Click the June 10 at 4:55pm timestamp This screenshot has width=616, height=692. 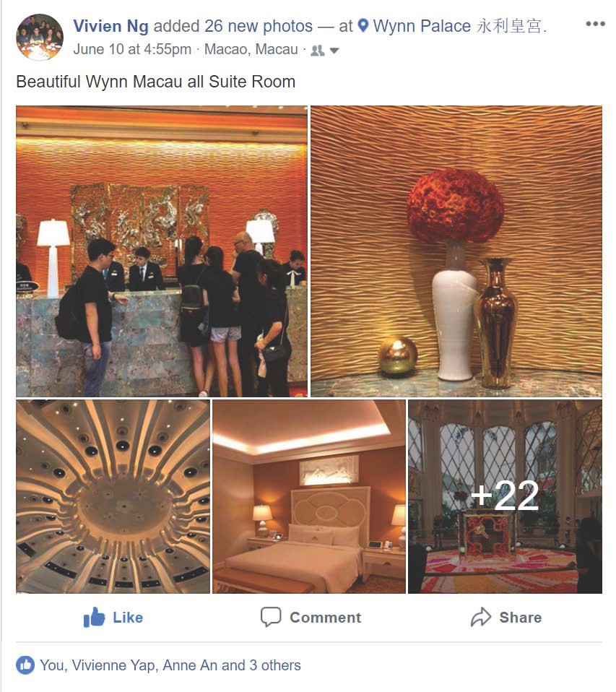tap(132, 49)
